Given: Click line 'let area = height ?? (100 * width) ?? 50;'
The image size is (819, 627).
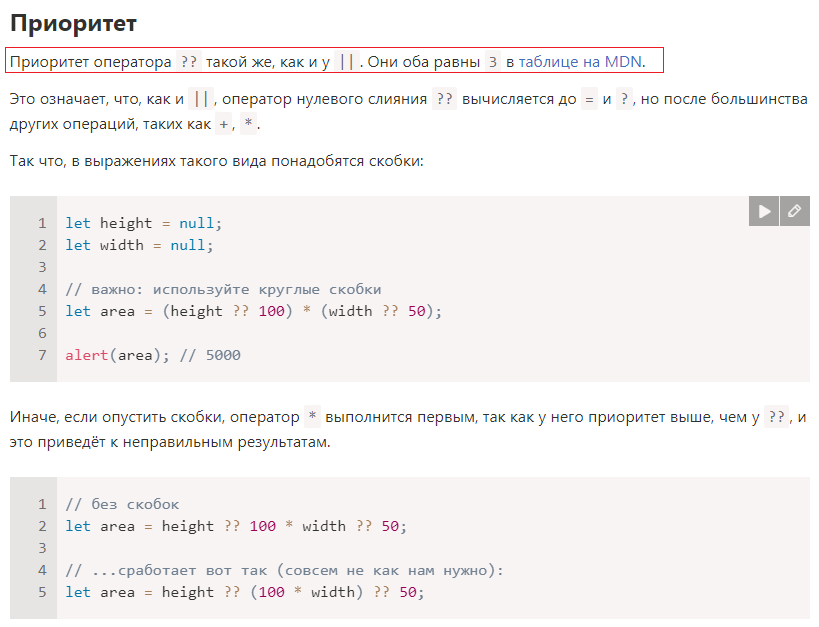Looking at the screenshot, I should pyautogui.click(x=244, y=591).
